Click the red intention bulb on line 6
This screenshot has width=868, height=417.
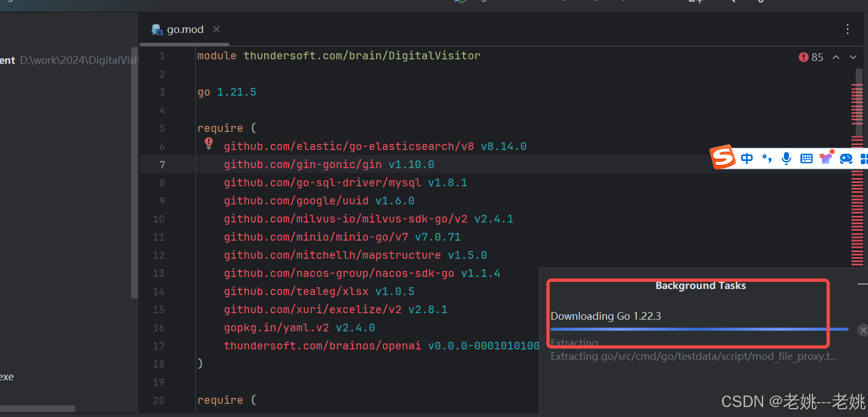coord(209,143)
